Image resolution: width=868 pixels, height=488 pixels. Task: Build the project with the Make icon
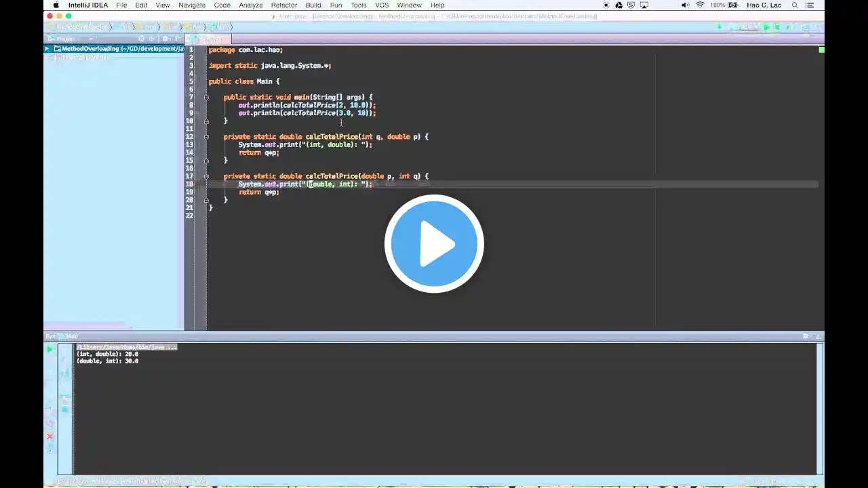[719, 27]
